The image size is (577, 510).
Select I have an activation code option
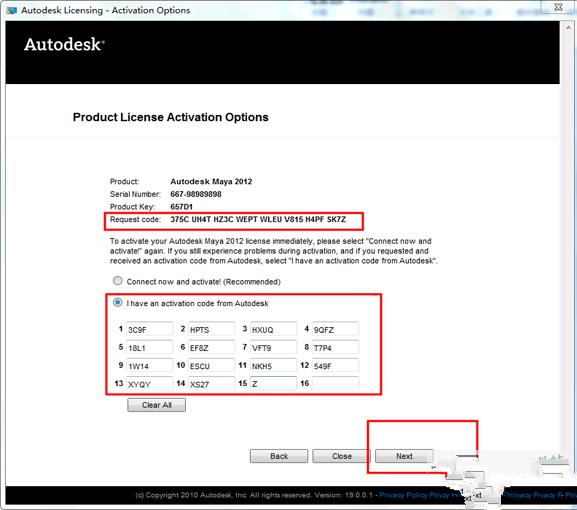pyautogui.click(x=118, y=303)
